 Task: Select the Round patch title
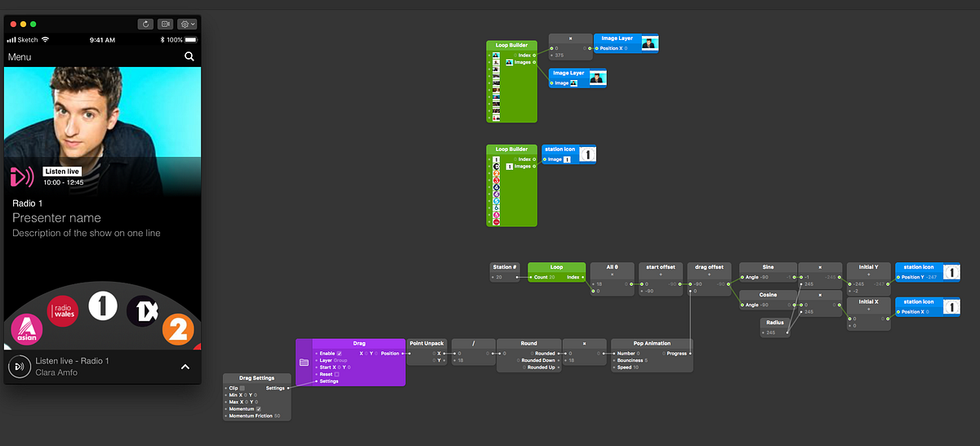point(528,344)
